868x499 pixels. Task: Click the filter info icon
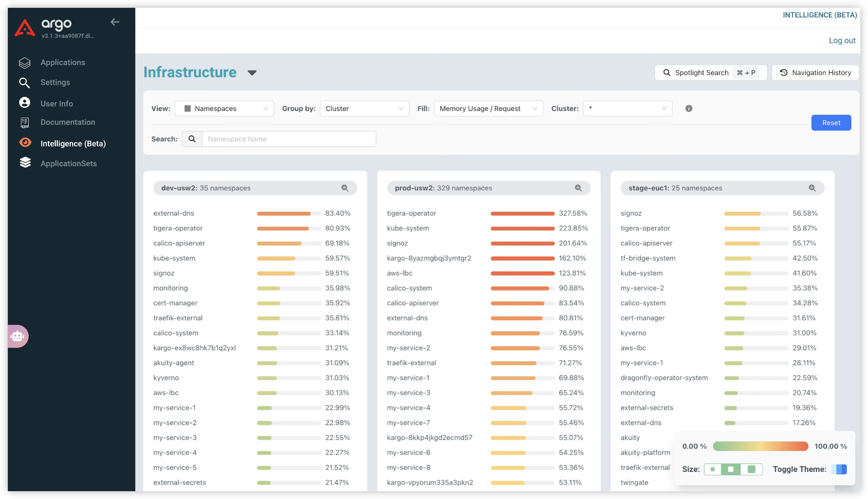coord(689,109)
